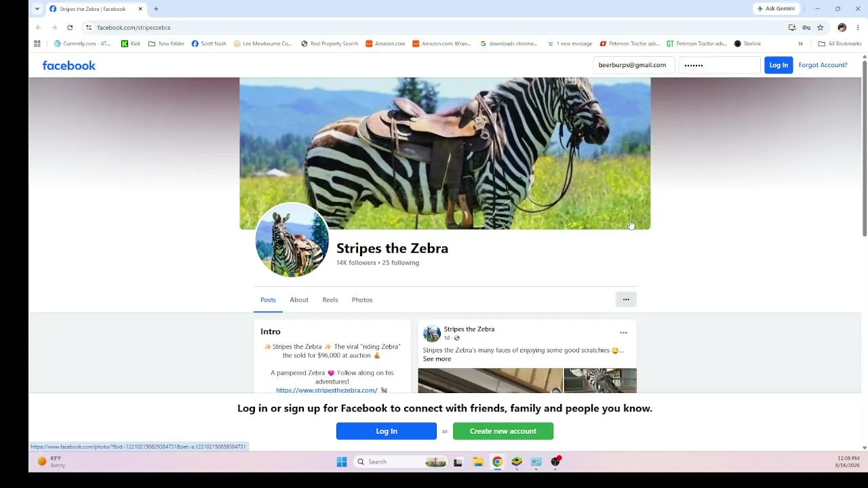Click the taskbar Search box

click(401, 462)
